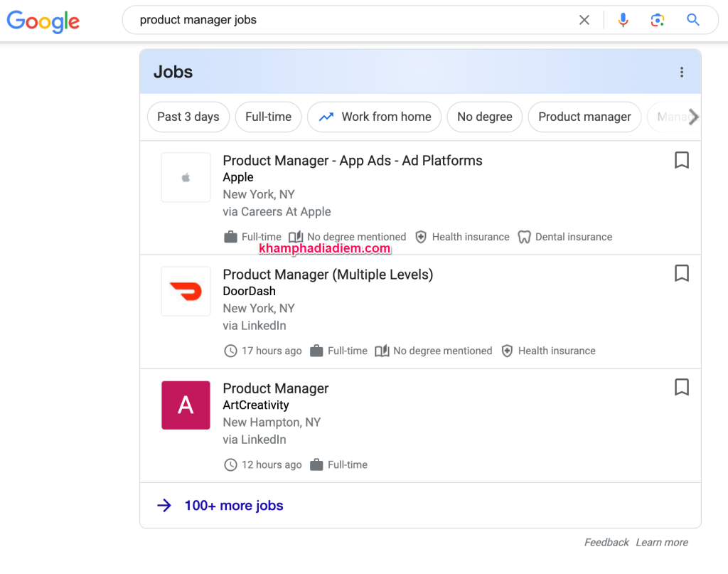The image size is (728, 574).
Task: Click into the search text field
Action: [x=348, y=20]
